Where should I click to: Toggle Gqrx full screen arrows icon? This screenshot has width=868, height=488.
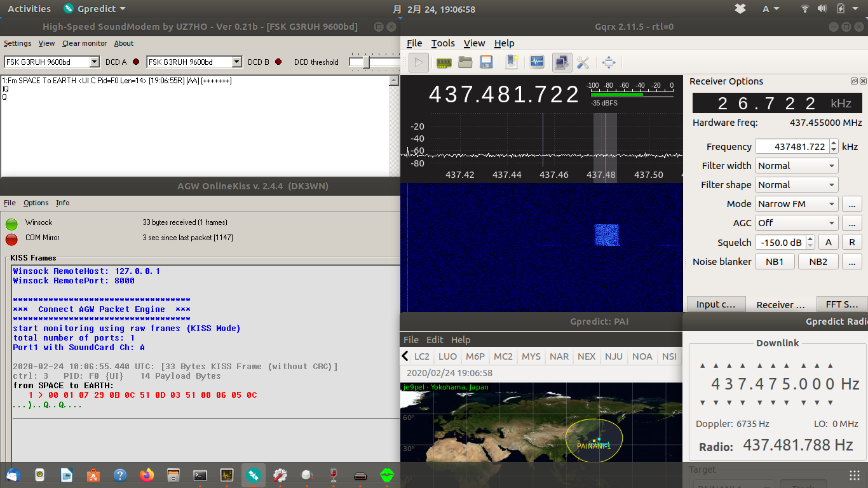point(609,62)
